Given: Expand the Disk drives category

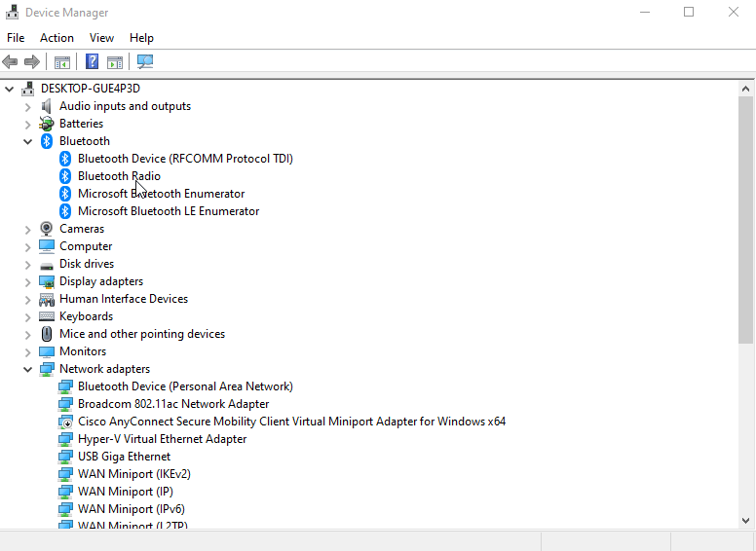Looking at the screenshot, I should (27, 265).
